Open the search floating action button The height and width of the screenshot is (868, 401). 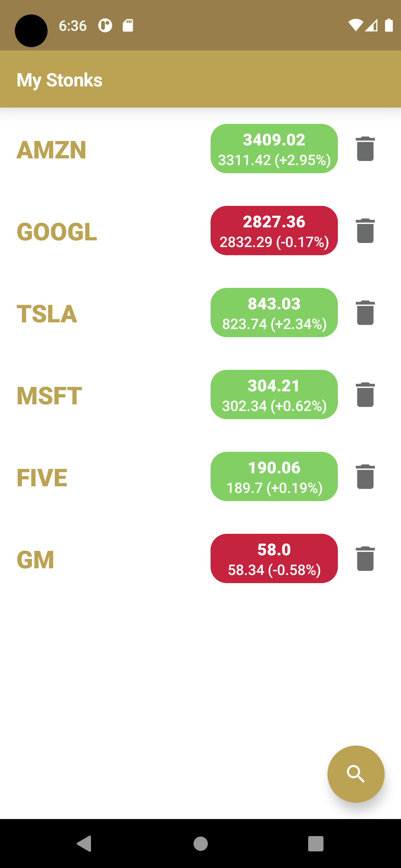[x=356, y=774]
